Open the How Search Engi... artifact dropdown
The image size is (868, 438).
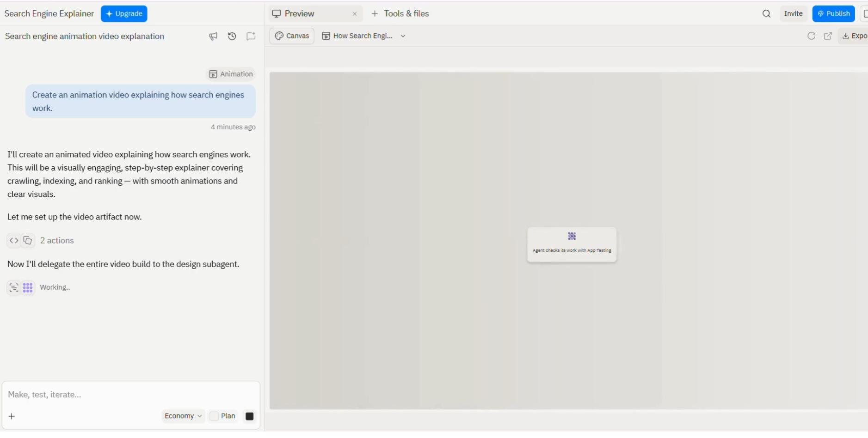click(364, 36)
